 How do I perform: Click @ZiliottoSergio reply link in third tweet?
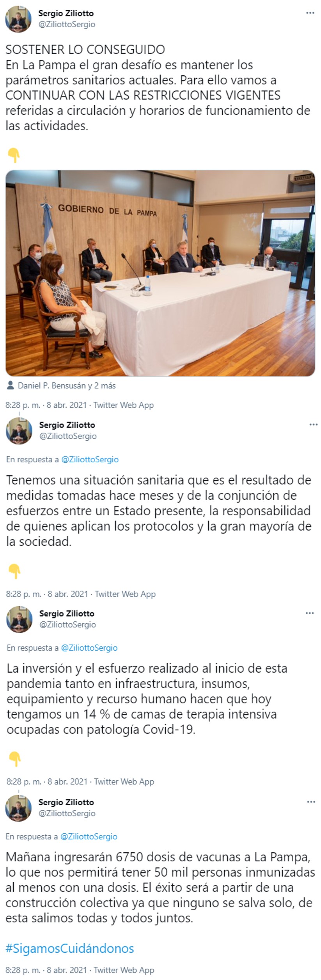(x=89, y=648)
